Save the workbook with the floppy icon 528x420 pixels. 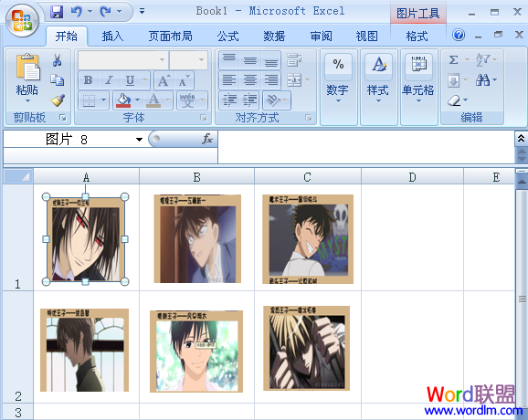click(57, 12)
